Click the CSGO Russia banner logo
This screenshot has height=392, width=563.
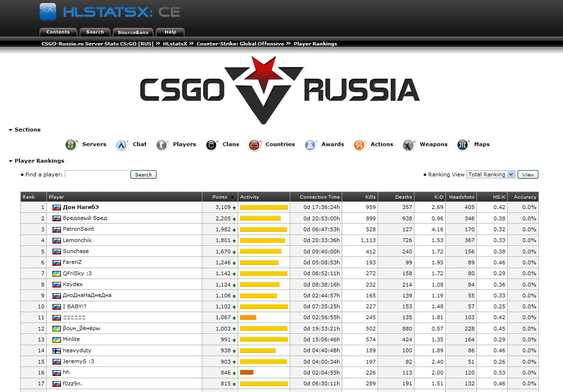(280, 90)
